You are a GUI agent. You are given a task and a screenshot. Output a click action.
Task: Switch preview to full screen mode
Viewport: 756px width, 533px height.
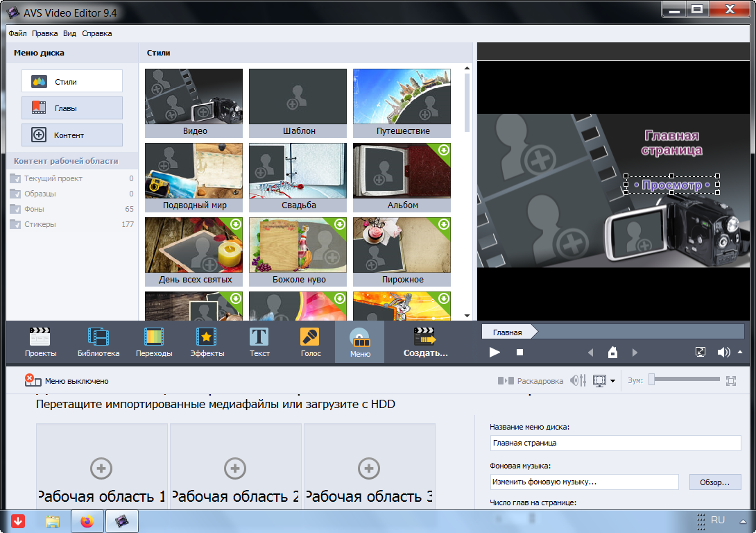701,353
